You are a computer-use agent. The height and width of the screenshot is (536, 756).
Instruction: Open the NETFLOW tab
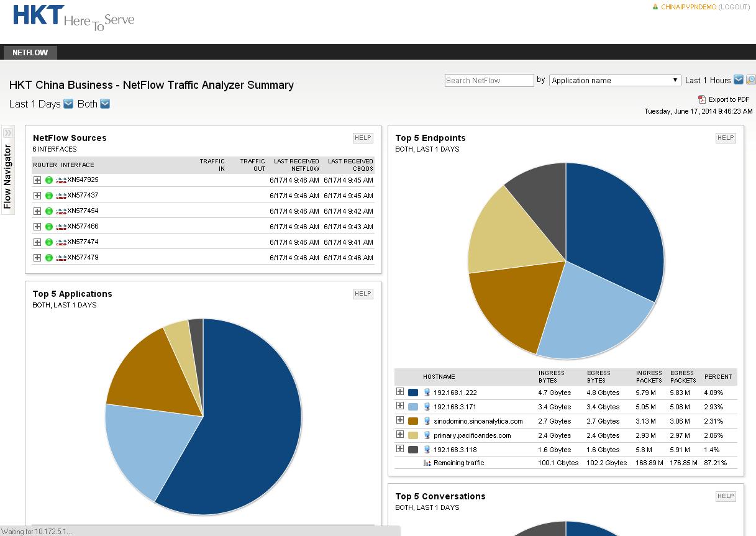pos(30,53)
